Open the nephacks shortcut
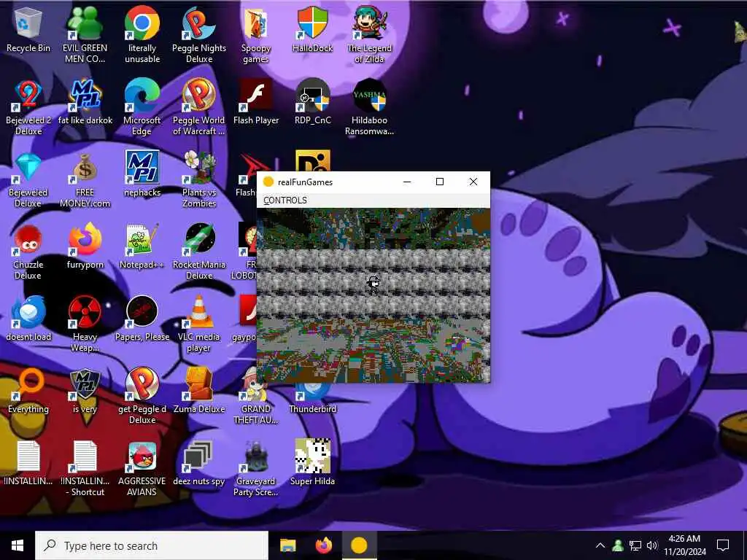The width and height of the screenshot is (747, 560). point(142,174)
